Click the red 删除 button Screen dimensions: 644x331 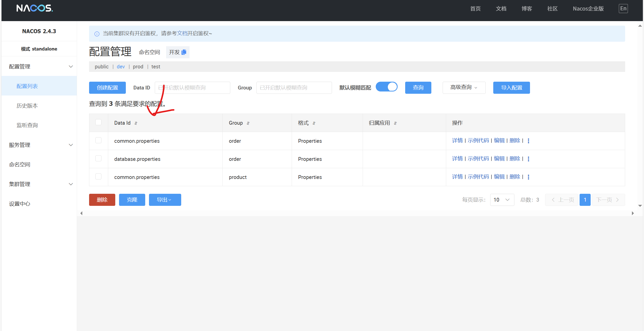pyautogui.click(x=102, y=200)
